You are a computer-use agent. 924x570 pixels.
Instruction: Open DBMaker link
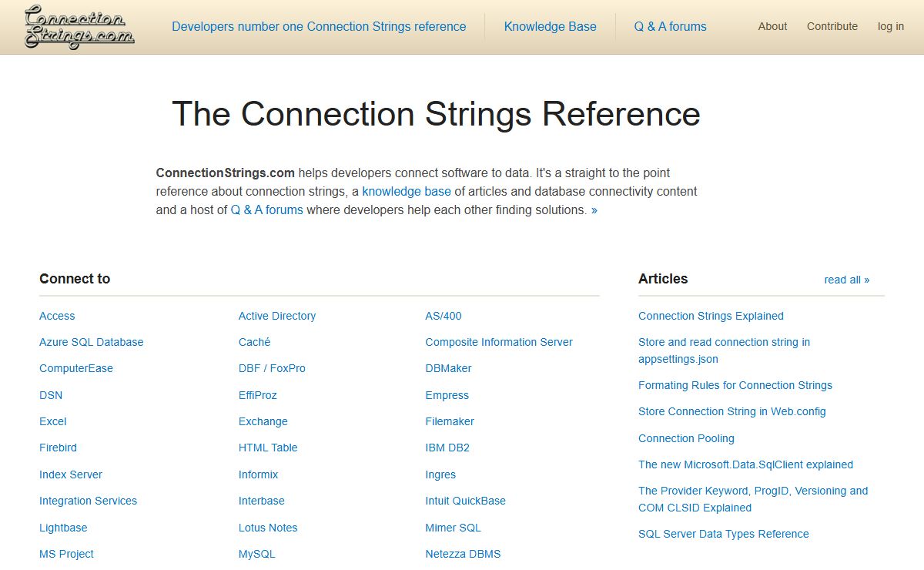click(x=448, y=368)
